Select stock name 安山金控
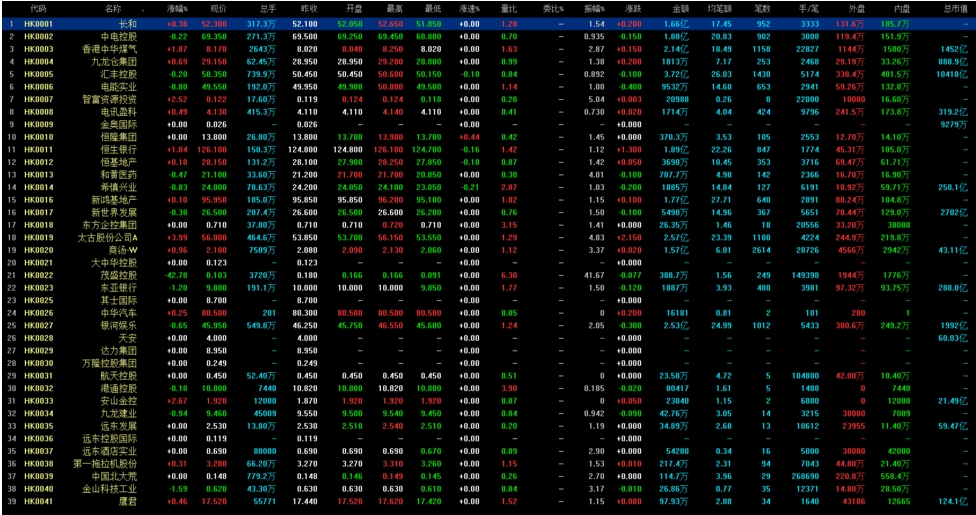This screenshot has height=515, width=976. 119,401
